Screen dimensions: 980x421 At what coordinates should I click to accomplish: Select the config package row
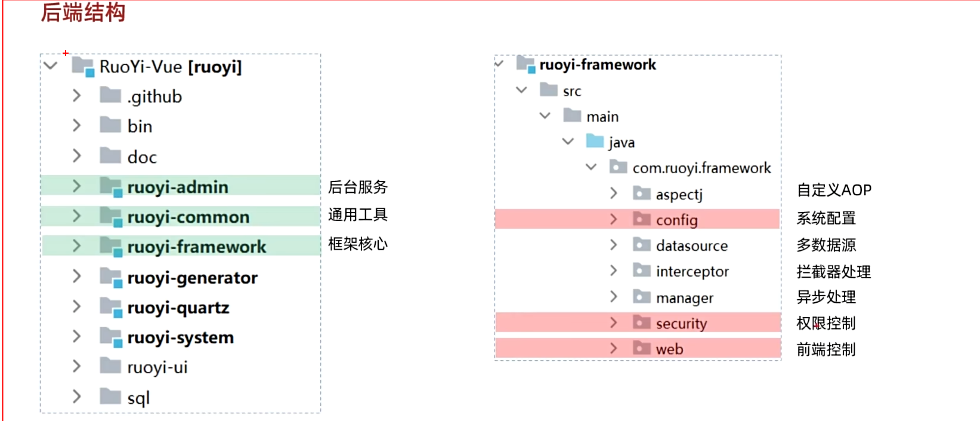pos(676,220)
